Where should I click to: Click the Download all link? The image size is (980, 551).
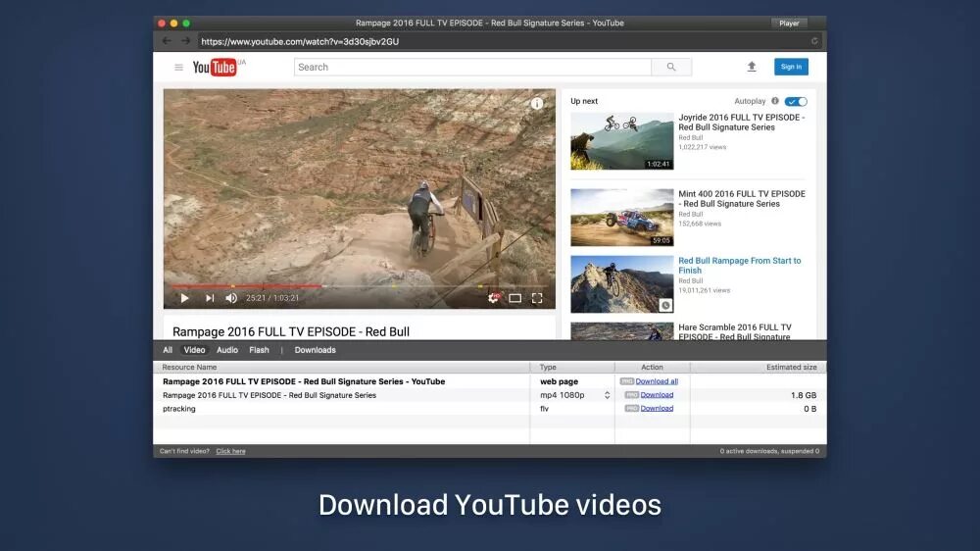(657, 381)
